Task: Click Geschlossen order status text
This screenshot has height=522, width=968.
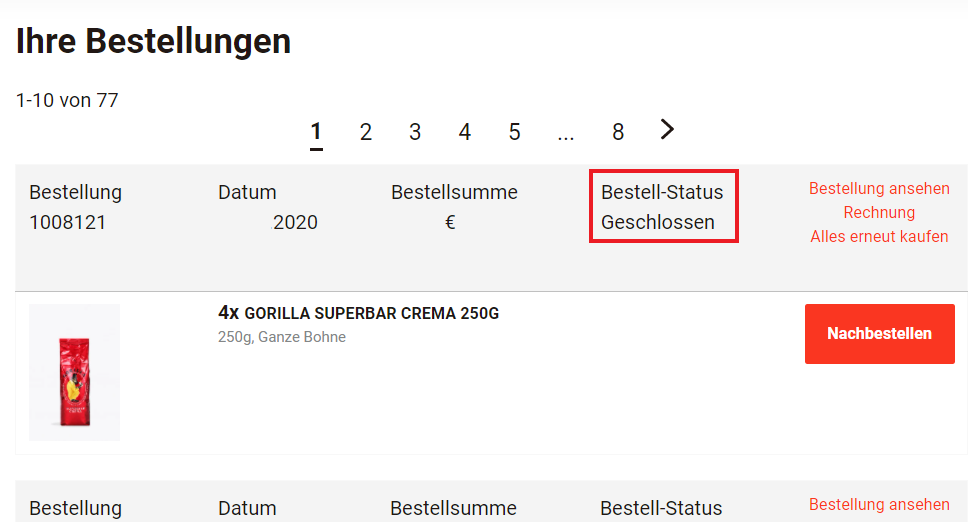Action: (x=658, y=222)
